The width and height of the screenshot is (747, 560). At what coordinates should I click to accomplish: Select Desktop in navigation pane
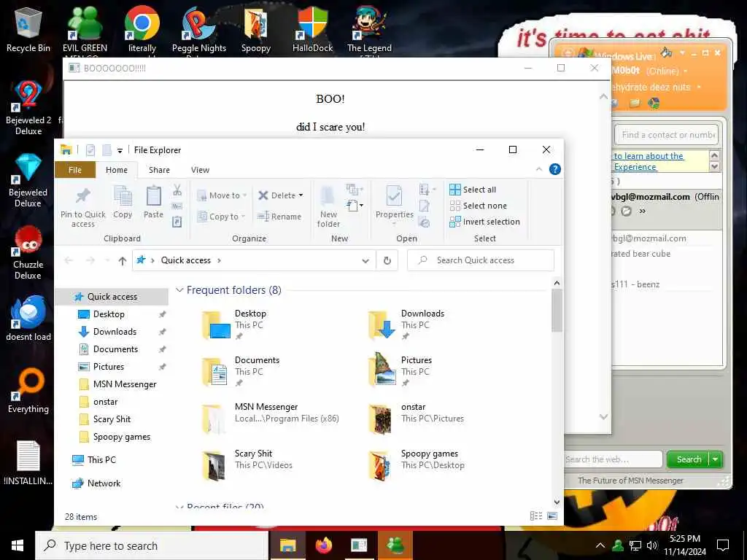pos(109,314)
